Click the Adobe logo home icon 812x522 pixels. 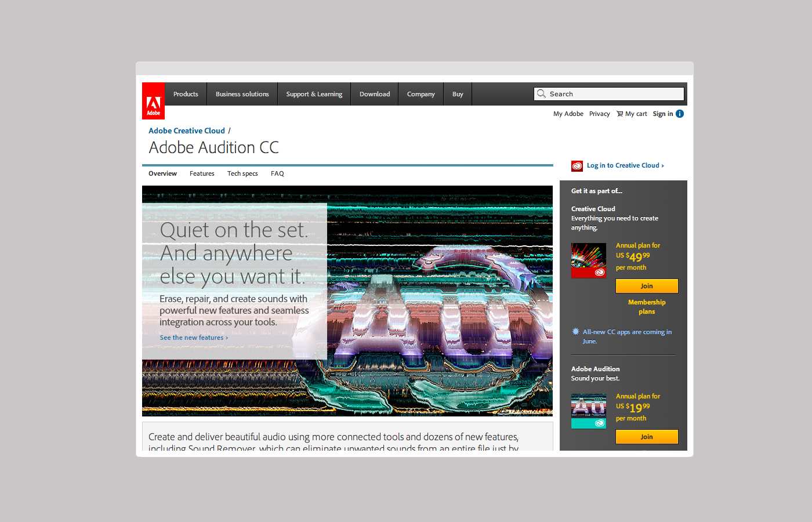[153, 101]
